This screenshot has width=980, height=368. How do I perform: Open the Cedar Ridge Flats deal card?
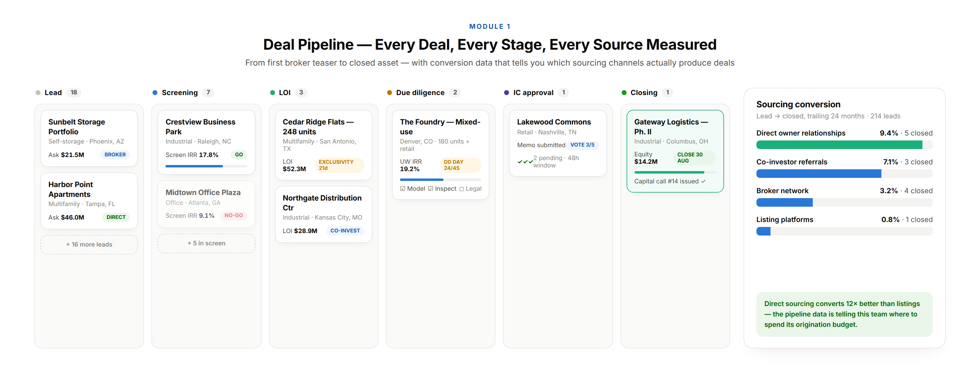pyautogui.click(x=323, y=145)
